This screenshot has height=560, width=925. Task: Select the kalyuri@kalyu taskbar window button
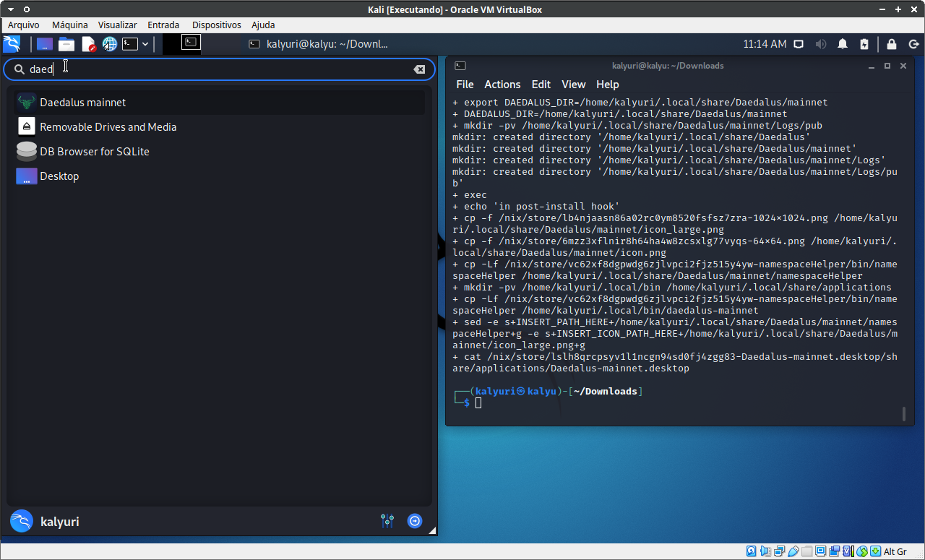point(318,44)
